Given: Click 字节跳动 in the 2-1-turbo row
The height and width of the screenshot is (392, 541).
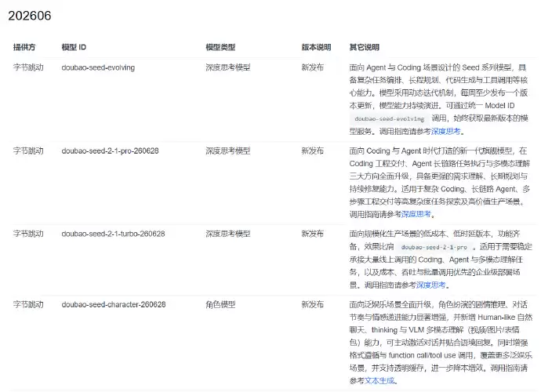Looking at the screenshot, I should 28,234.
